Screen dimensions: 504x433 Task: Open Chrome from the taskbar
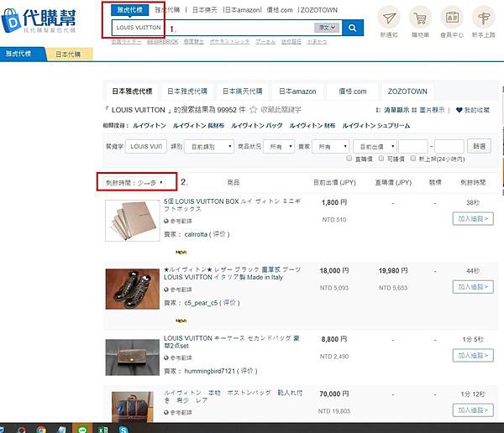41,430
